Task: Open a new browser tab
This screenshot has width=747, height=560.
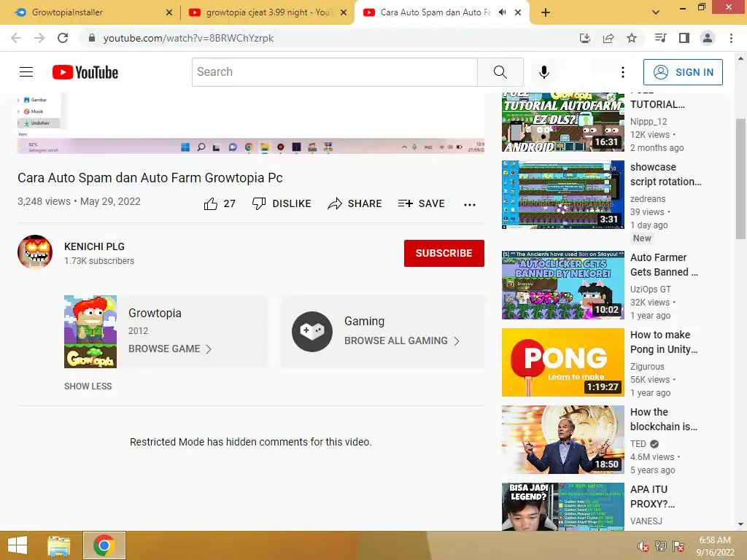Action: pyautogui.click(x=546, y=12)
